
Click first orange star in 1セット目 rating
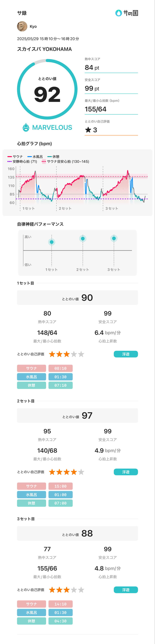(x=52, y=354)
